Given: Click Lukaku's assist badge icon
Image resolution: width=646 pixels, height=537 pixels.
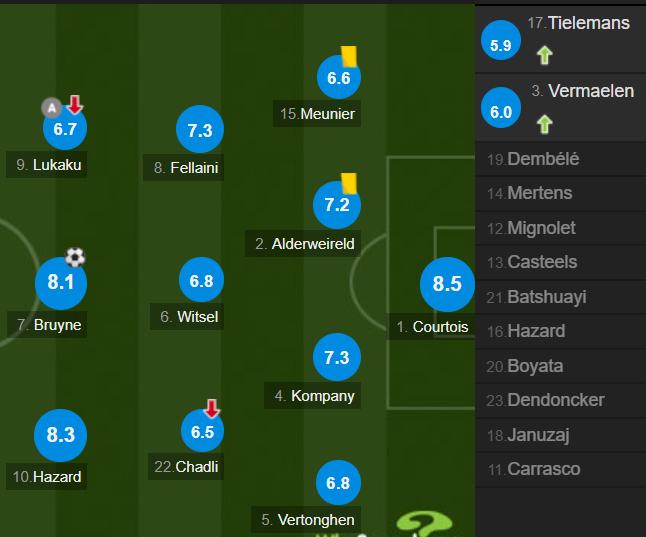Looking at the screenshot, I should [x=51, y=108].
